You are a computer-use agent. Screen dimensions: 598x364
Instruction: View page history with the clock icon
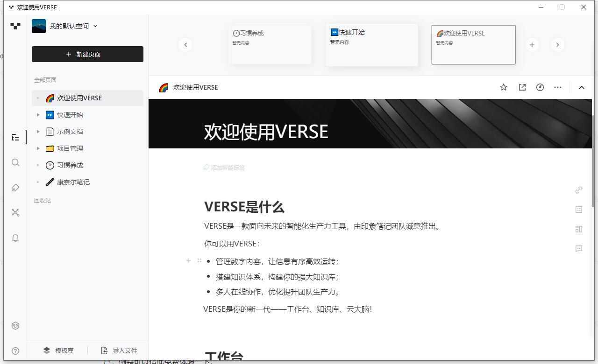point(540,87)
